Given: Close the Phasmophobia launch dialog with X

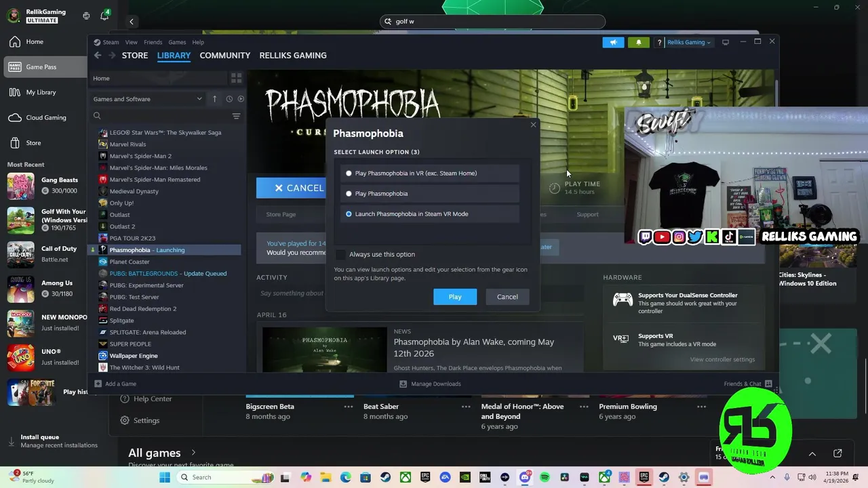Looking at the screenshot, I should 533,125.
